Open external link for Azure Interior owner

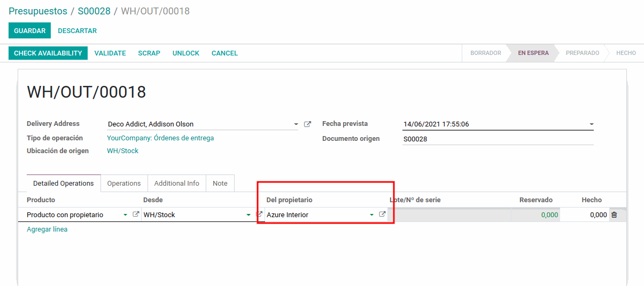click(x=382, y=214)
